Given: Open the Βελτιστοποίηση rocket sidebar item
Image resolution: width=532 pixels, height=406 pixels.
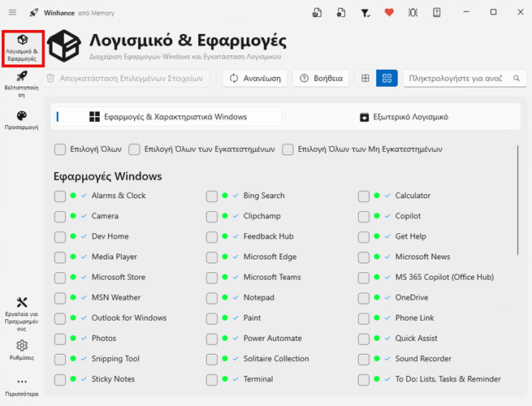Looking at the screenshot, I should click(x=21, y=83).
